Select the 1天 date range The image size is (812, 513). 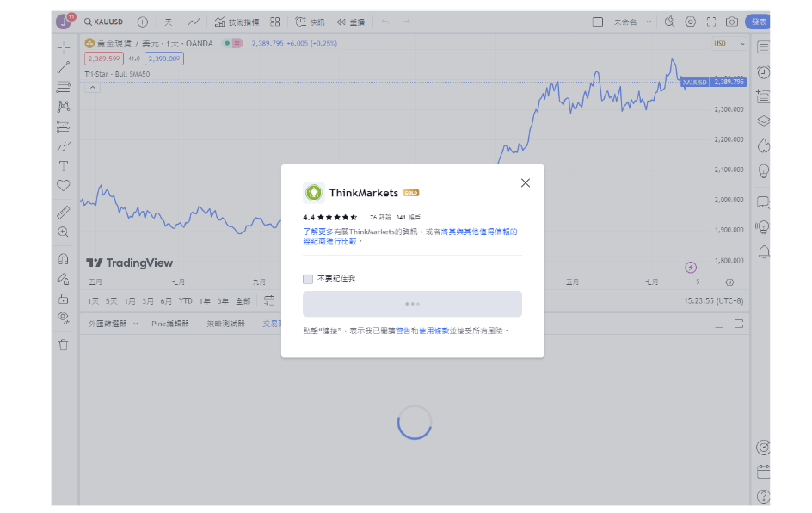tap(93, 301)
